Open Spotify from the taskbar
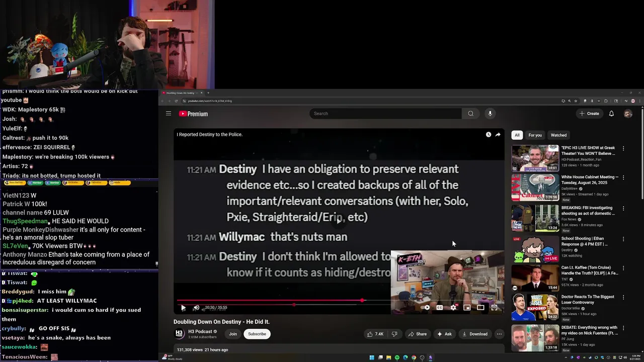Viewport: 644px width, 362px height. [x=397, y=357]
